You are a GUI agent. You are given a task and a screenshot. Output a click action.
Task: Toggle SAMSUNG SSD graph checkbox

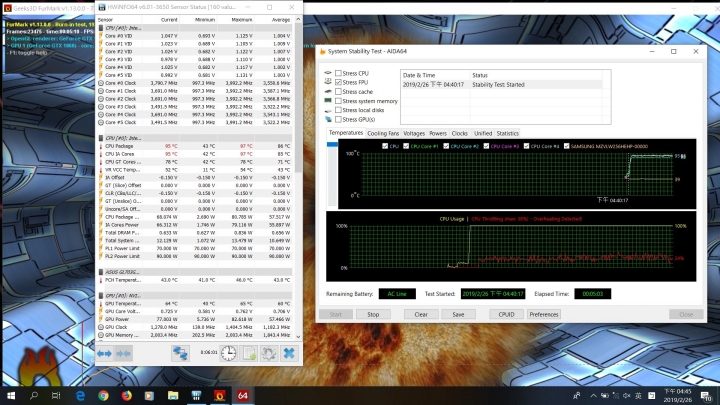click(566, 146)
